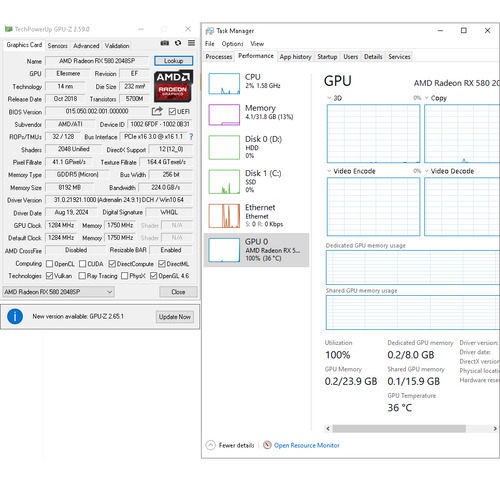Click the Open Resource Monitor link
The image size is (500, 480).
pyautogui.click(x=307, y=445)
